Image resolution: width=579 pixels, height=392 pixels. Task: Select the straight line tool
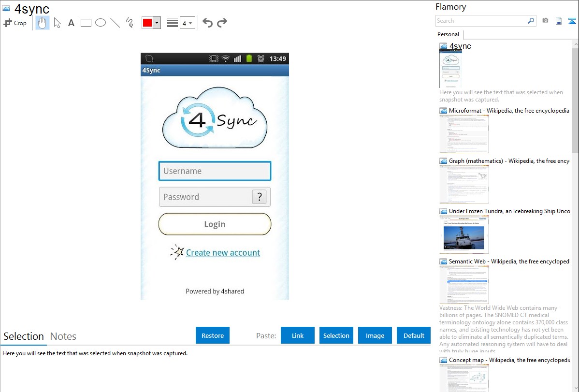tap(115, 23)
